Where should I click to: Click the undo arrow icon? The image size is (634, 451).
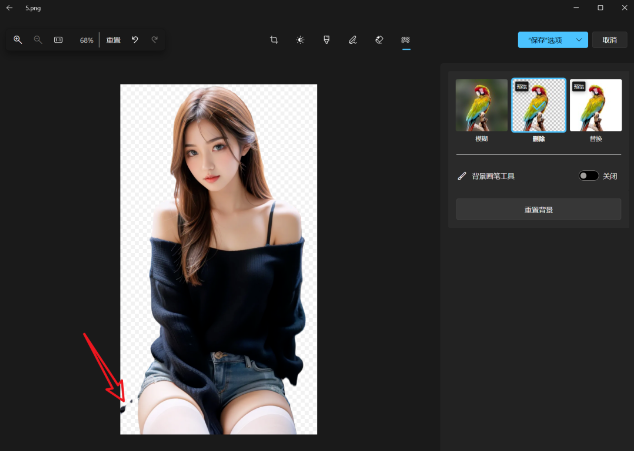(x=135, y=40)
